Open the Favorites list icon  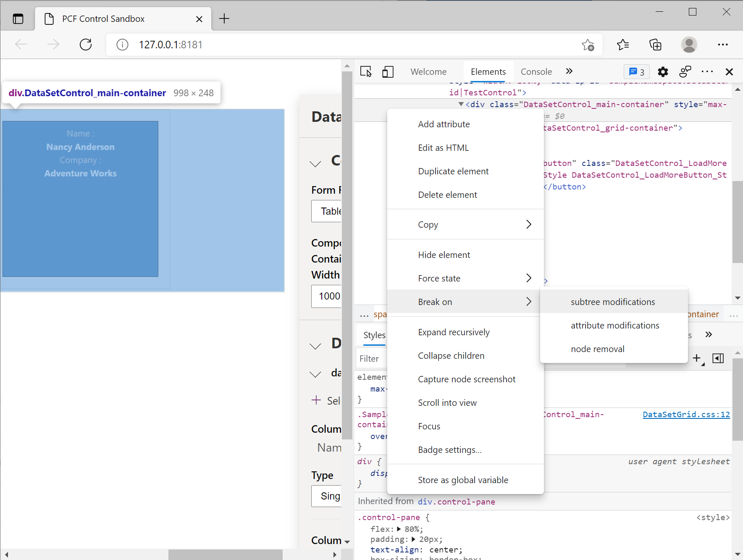tap(623, 45)
